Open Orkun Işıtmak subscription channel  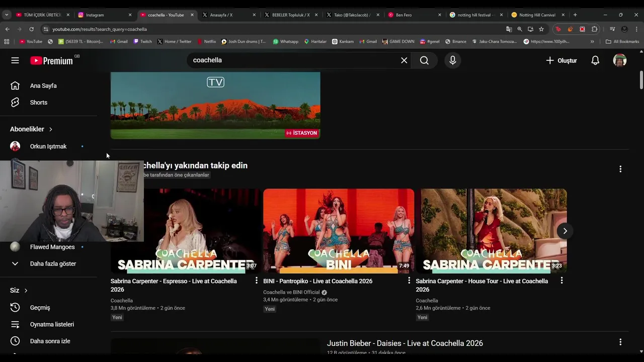[48, 146]
